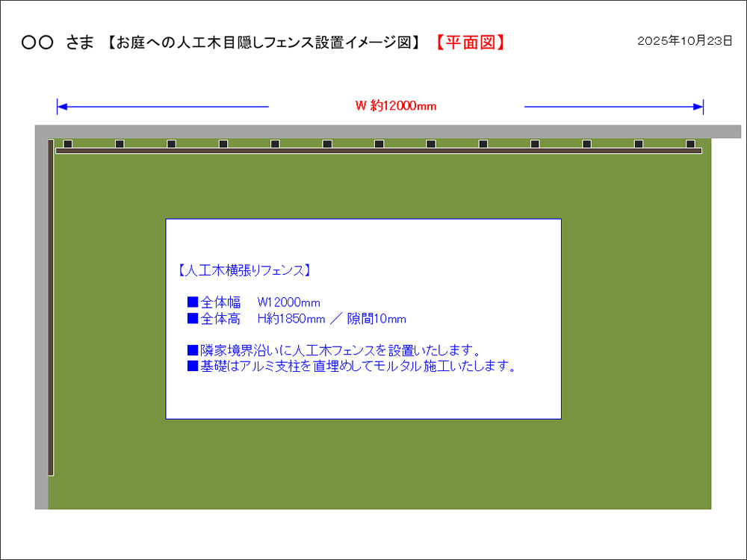This screenshot has width=747, height=560.
Task: Click the 全体幅 W12000mm line
Action: pyautogui.click(x=253, y=302)
